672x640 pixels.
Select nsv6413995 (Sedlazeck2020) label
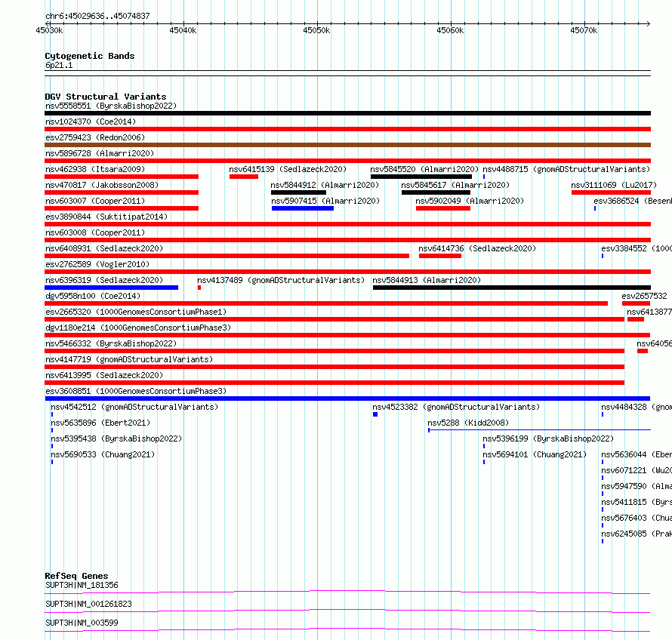click(104, 375)
